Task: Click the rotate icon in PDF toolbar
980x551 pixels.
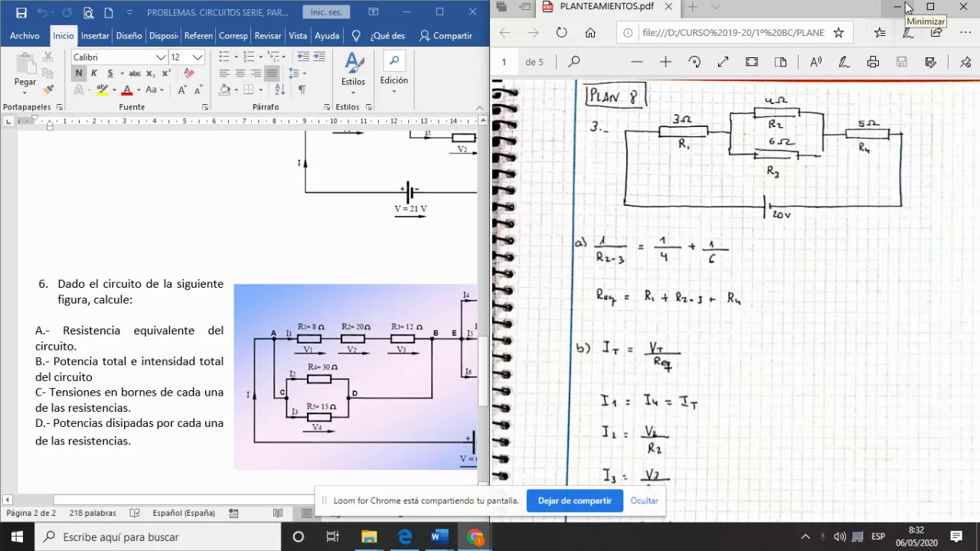Action: (x=694, y=62)
